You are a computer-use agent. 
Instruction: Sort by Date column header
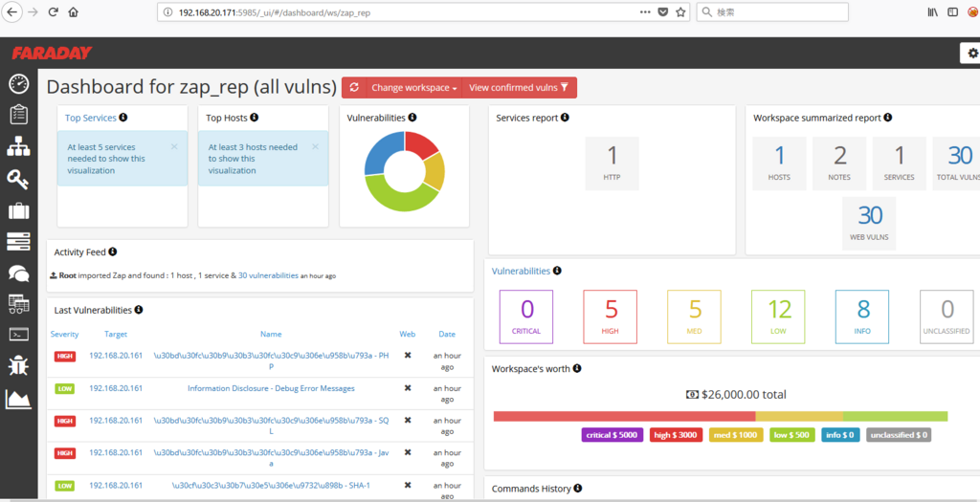click(x=447, y=334)
